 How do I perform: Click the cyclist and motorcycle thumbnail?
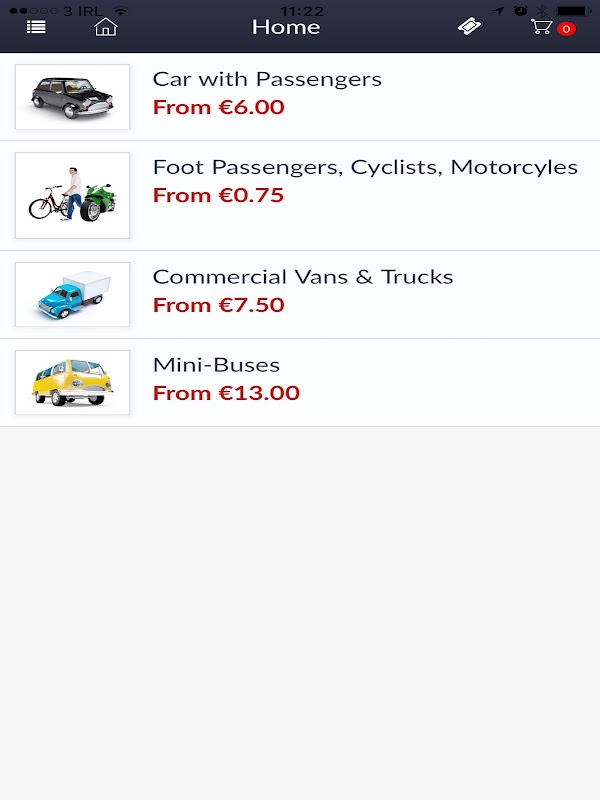pos(72,195)
